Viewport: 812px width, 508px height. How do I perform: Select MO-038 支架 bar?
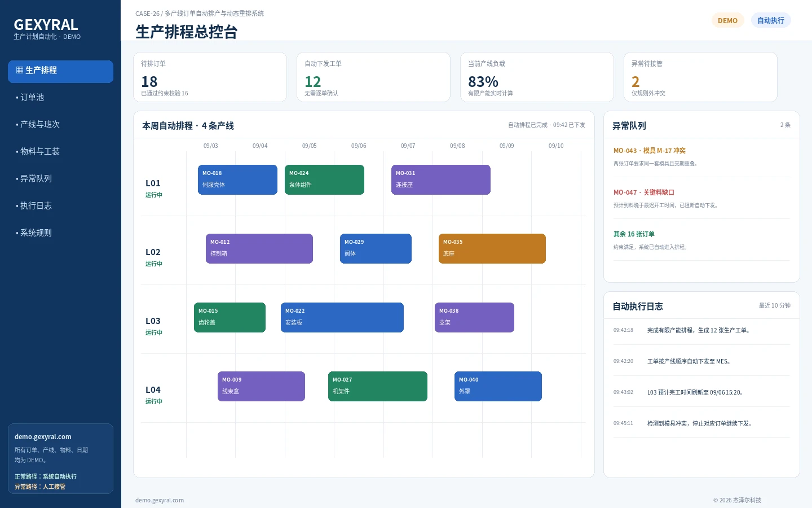[x=474, y=317]
